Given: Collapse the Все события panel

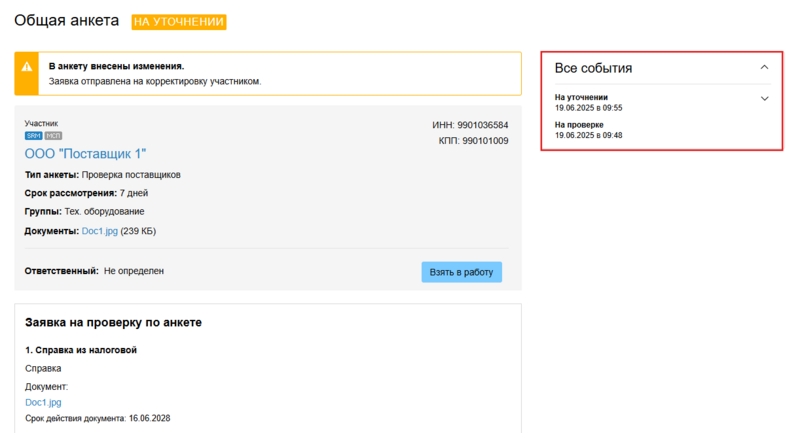Looking at the screenshot, I should coord(764,68).
